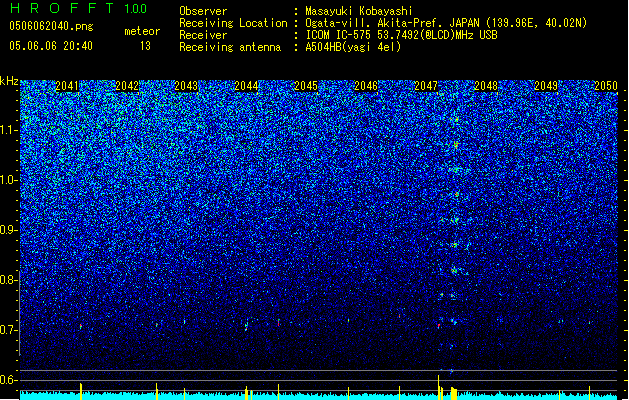Click the 2050 time axis label
The width and height of the screenshot is (629, 400).
point(606,86)
